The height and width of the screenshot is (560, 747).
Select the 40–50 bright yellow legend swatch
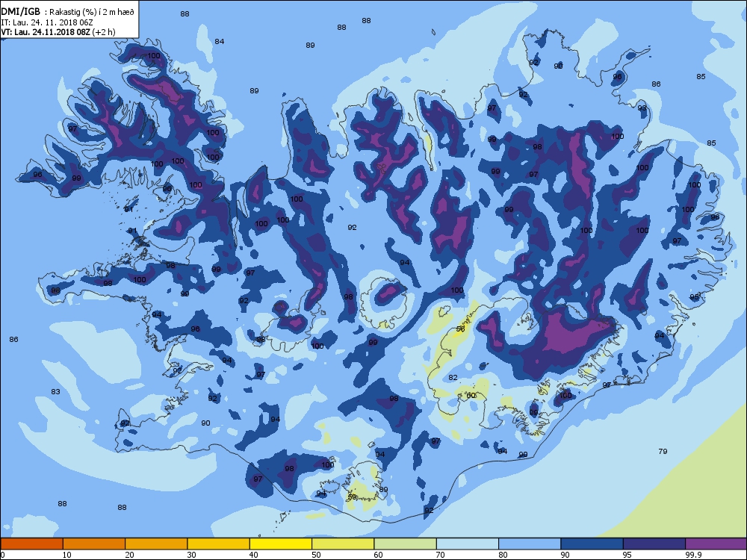(x=281, y=544)
